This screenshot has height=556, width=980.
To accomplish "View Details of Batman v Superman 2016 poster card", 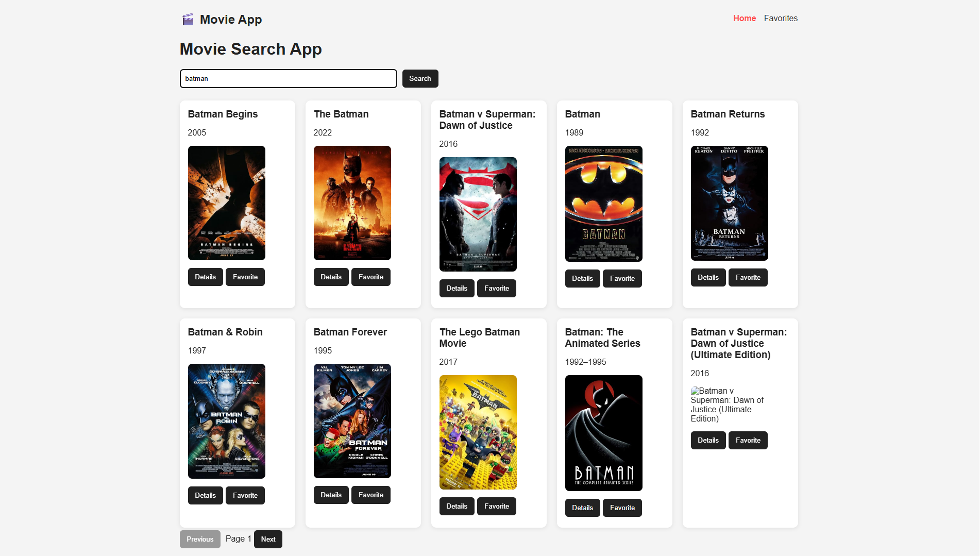I will [457, 289].
